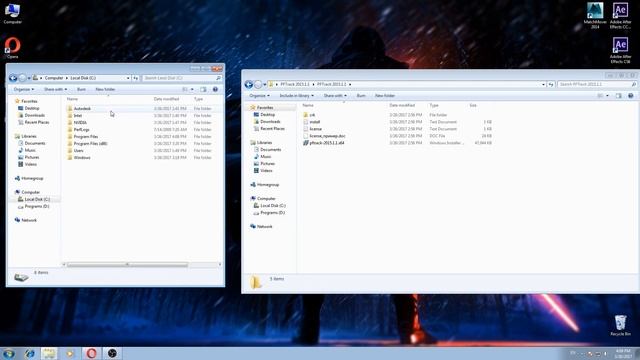Viewport: 640px width, 360px height.
Task: Refresh the Local Disk window address bar
Action: [136, 78]
